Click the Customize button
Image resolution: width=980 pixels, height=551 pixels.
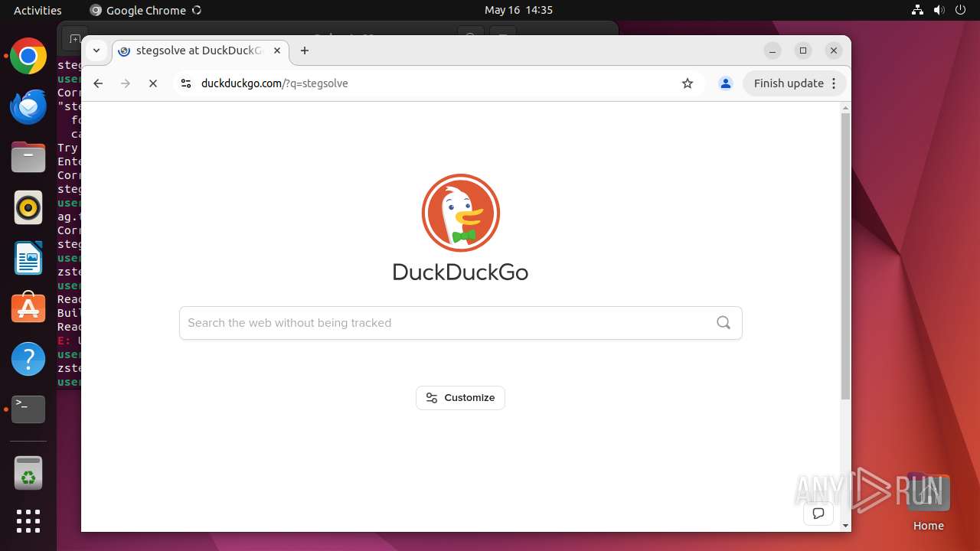460,398
